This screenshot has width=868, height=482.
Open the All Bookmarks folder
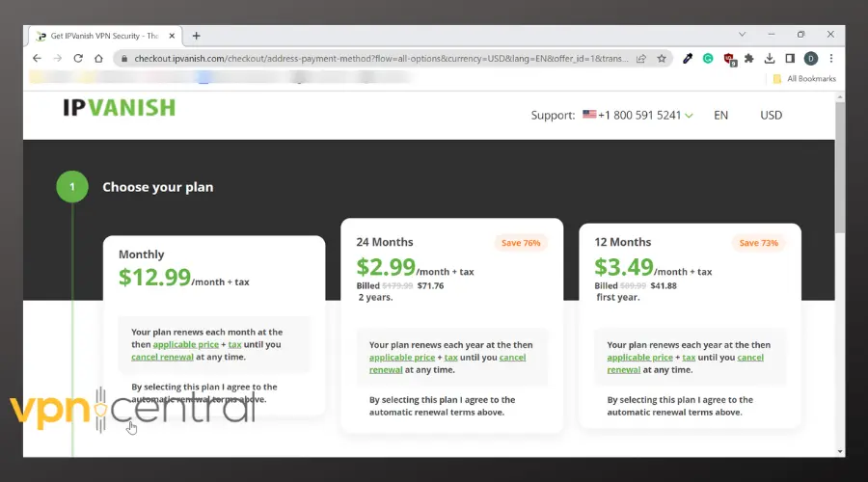804,79
